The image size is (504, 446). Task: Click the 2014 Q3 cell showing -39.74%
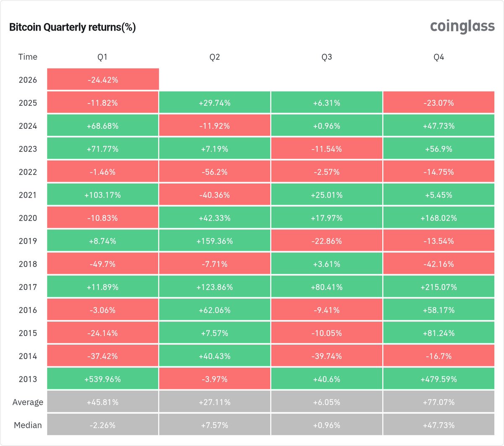[327, 356]
